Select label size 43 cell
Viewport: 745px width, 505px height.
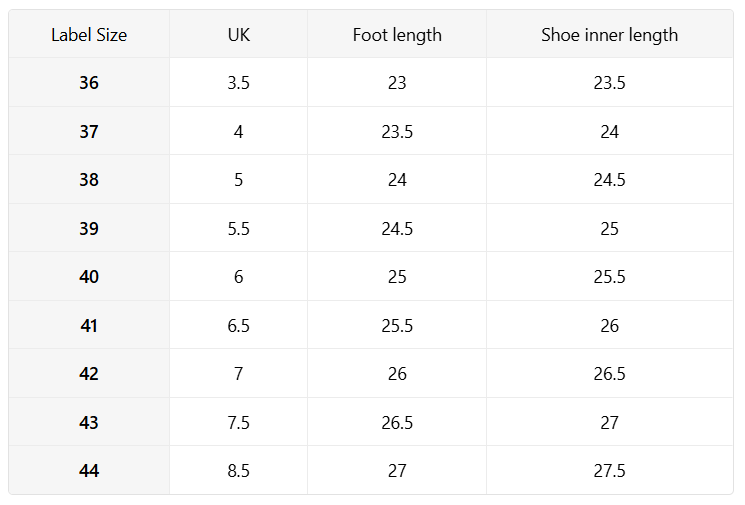[x=89, y=423]
